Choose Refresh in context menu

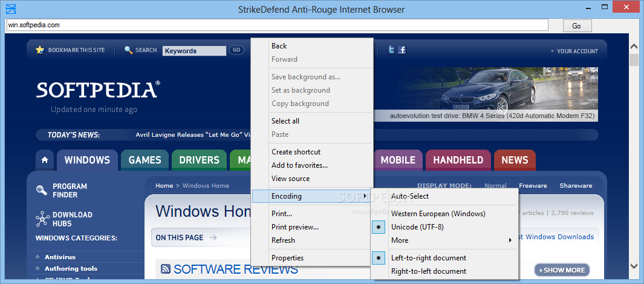312,240
